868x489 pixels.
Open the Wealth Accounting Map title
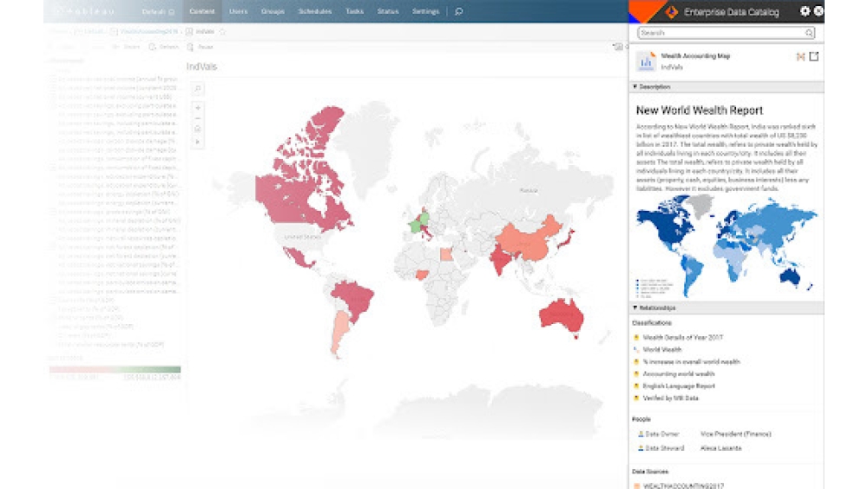[x=695, y=56]
